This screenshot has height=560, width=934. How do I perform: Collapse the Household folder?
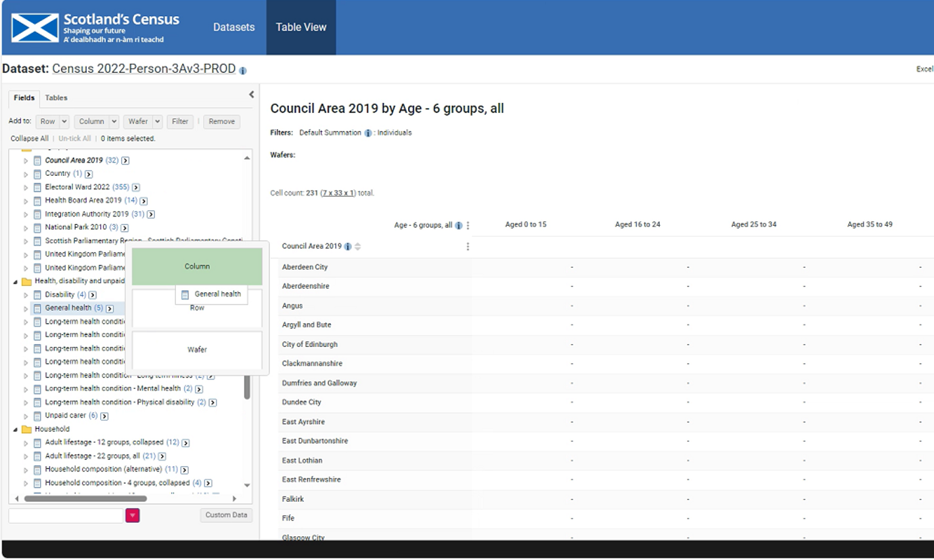click(x=16, y=429)
